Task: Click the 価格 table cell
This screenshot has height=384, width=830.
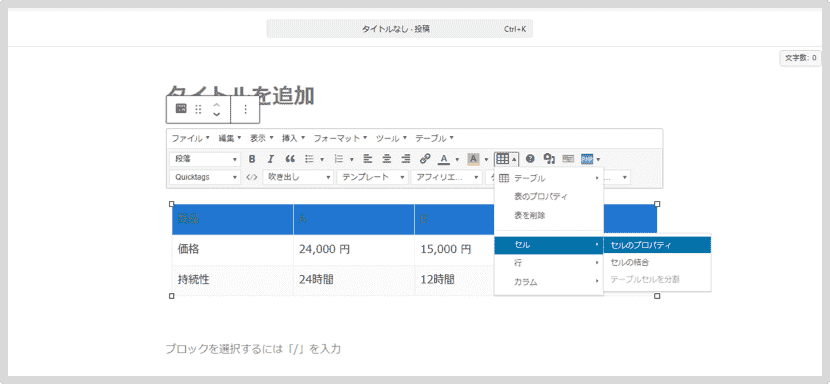Action: point(233,249)
